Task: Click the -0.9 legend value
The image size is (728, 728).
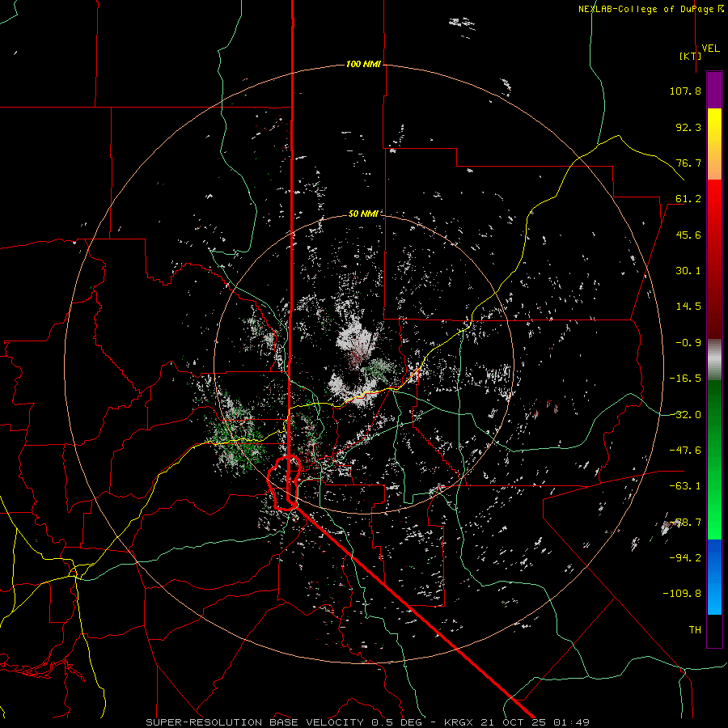Action: point(688,343)
